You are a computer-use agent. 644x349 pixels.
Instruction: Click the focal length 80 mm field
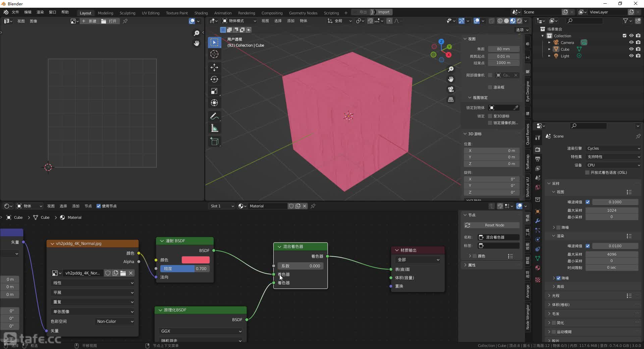click(x=503, y=49)
